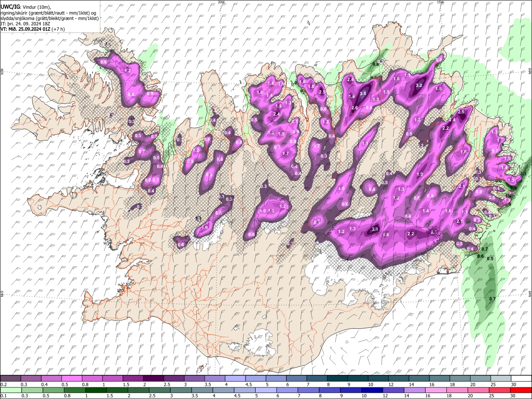Click snow legend swatch between 25 and 30
532x399 pixels.
501,378
